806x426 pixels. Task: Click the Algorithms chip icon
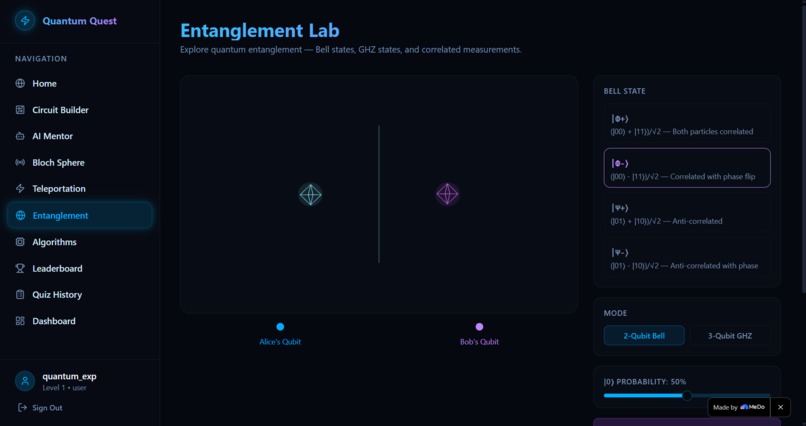click(x=20, y=242)
